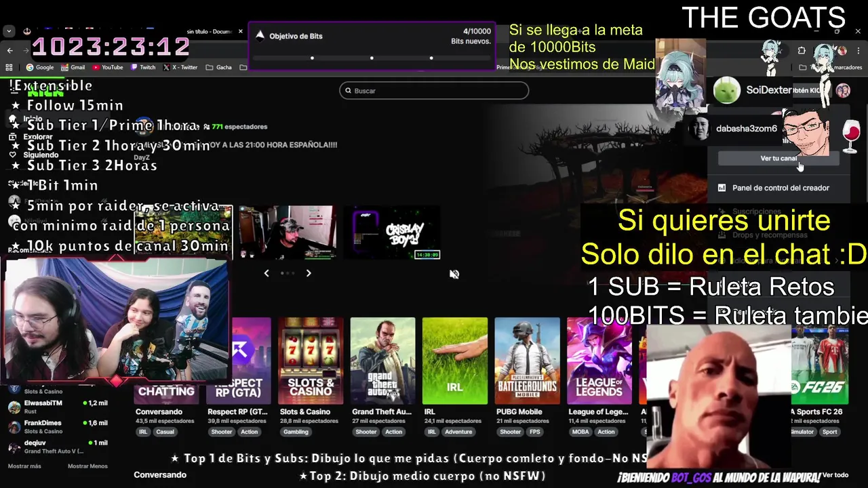Screen dimensions: 868x488
Task: Open deqiuv channel in sidebar
Action: coord(58,447)
